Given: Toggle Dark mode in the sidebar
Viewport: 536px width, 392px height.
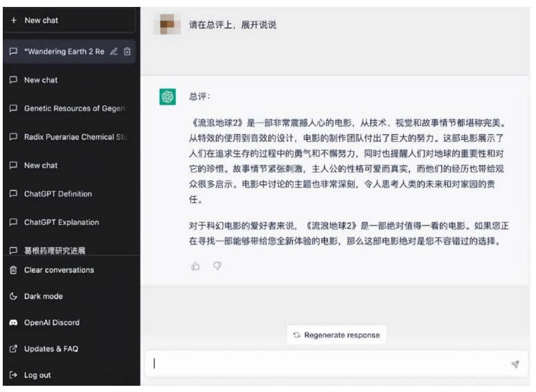Looking at the screenshot, I should click(43, 296).
